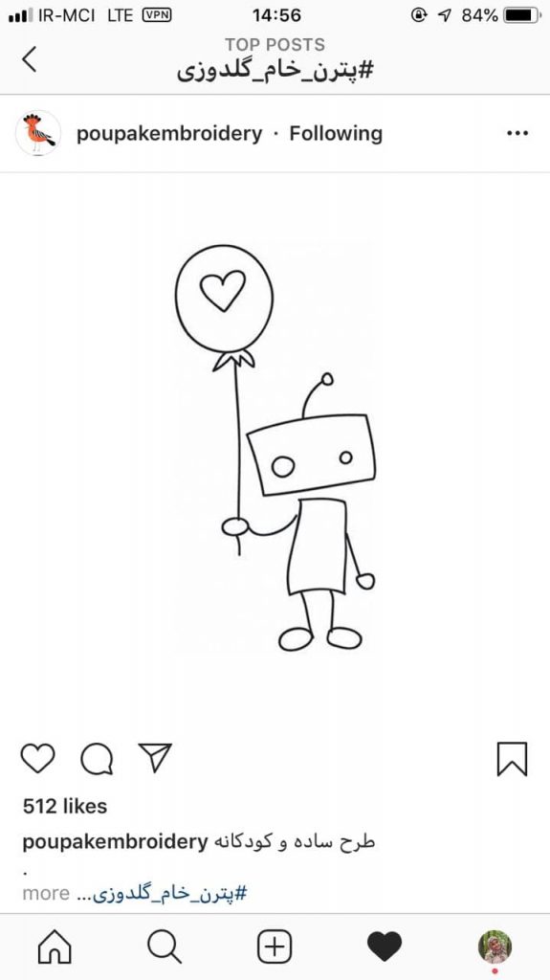The image size is (550, 980).
Task: Open comments via speech bubble icon
Action: 97,759
